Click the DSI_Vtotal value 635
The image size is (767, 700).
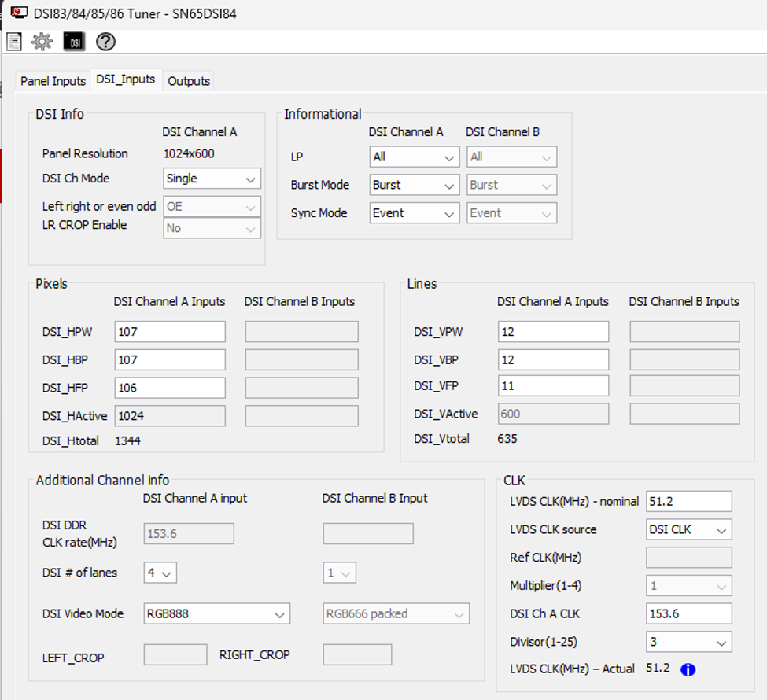pyautogui.click(x=507, y=439)
